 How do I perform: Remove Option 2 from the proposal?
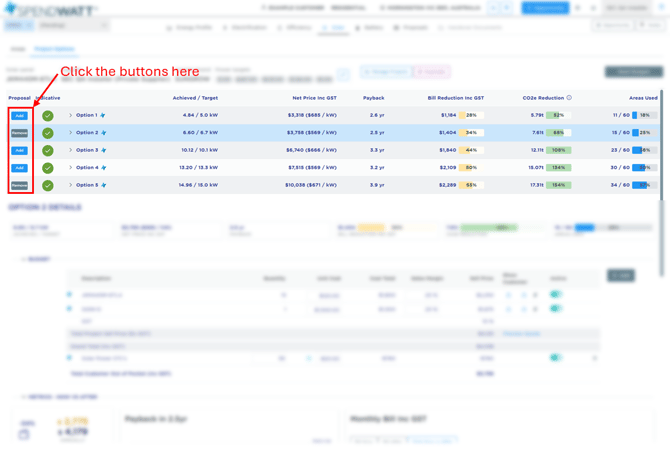tap(19, 133)
